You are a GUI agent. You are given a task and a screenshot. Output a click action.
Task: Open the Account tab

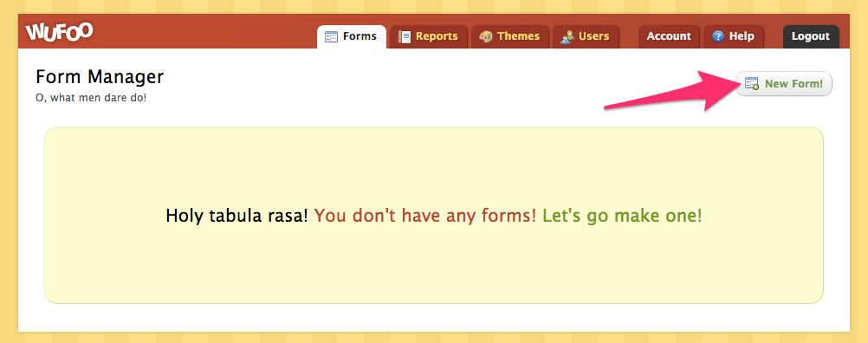pyautogui.click(x=670, y=36)
